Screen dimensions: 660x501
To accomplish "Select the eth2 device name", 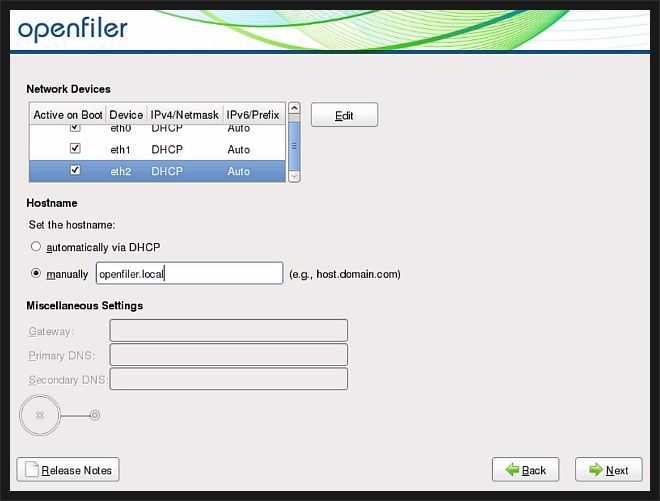I will point(120,171).
